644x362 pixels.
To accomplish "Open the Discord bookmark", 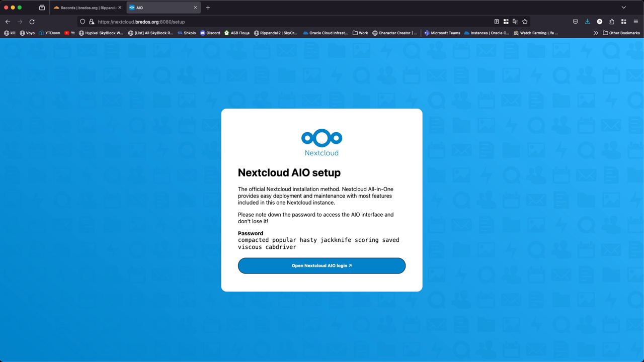I will [x=210, y=33].
